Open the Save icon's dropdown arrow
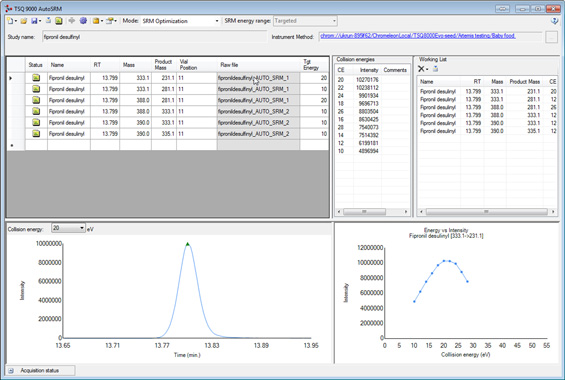Screen dimensions: 565x380 40,21
